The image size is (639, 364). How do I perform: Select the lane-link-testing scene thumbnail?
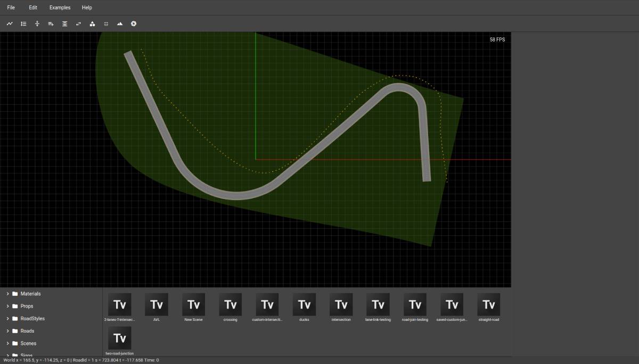coord(378,304)
